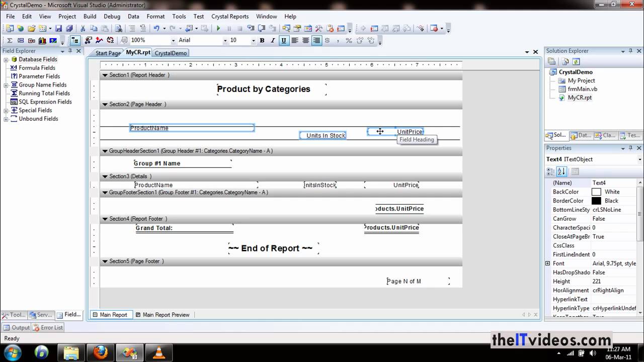Select My Project in Solution Explorer
Image resolution: width=644 pixels, height=362 pixels.
pyautogui.click(x=581, y=80)
